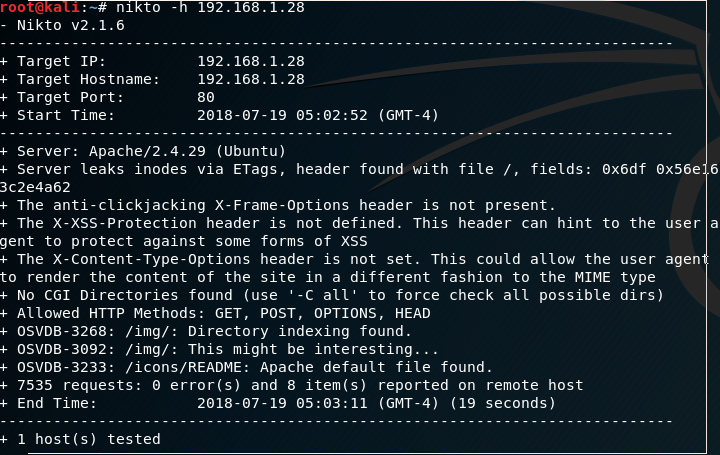The image size is (720, 455).
Task: Click the Target IP value 192.168.1.28
Action: click(251, 61)
